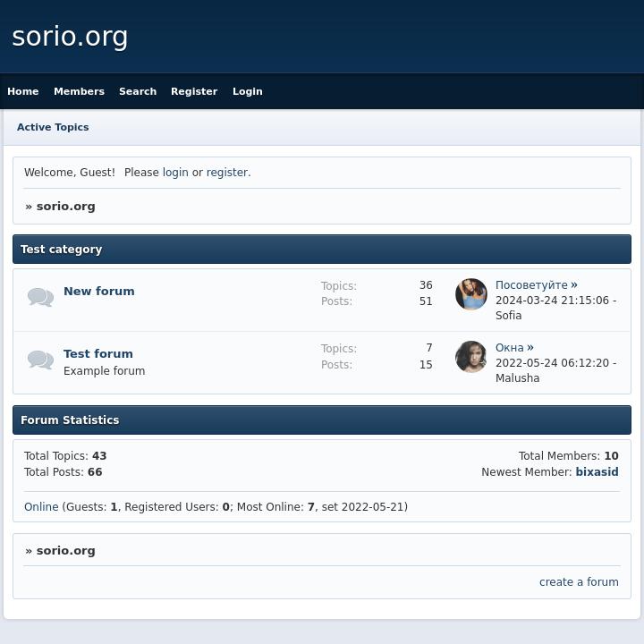Click the login link in welcome message
The image size is (644, 644).
tap(175, 173)
